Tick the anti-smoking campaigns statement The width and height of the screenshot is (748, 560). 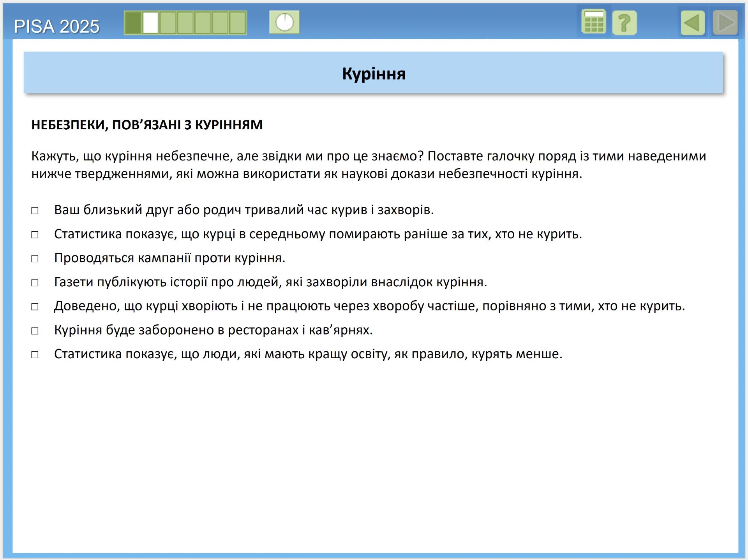point(35,259)
